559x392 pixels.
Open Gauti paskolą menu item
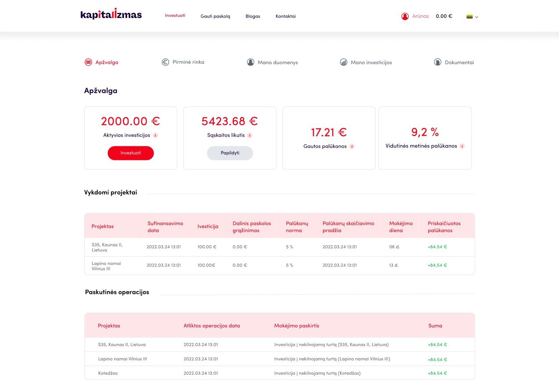[x=215, y=16]
